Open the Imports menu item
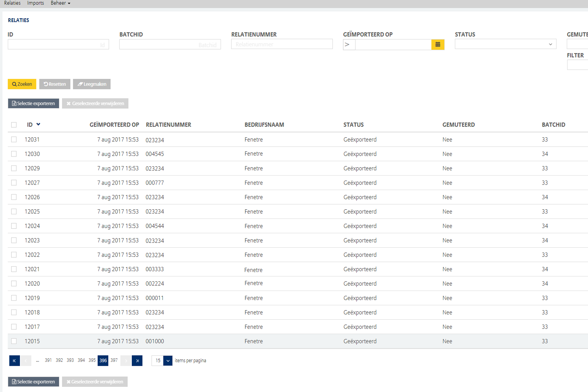Viewport: 588px width, 392px height. click(x=36, y=3)
